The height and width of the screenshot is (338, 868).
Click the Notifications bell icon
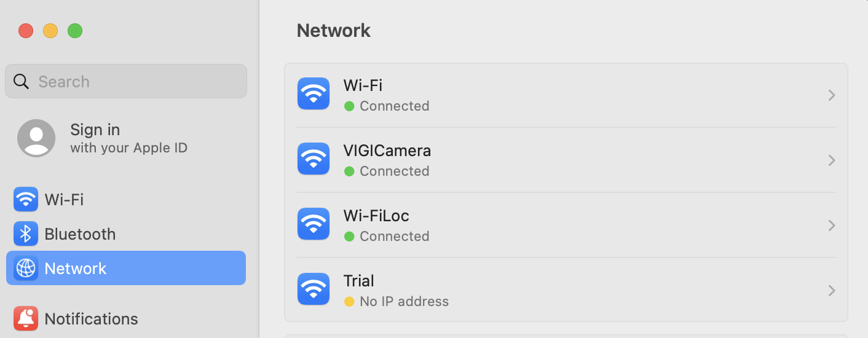(26, 319)
